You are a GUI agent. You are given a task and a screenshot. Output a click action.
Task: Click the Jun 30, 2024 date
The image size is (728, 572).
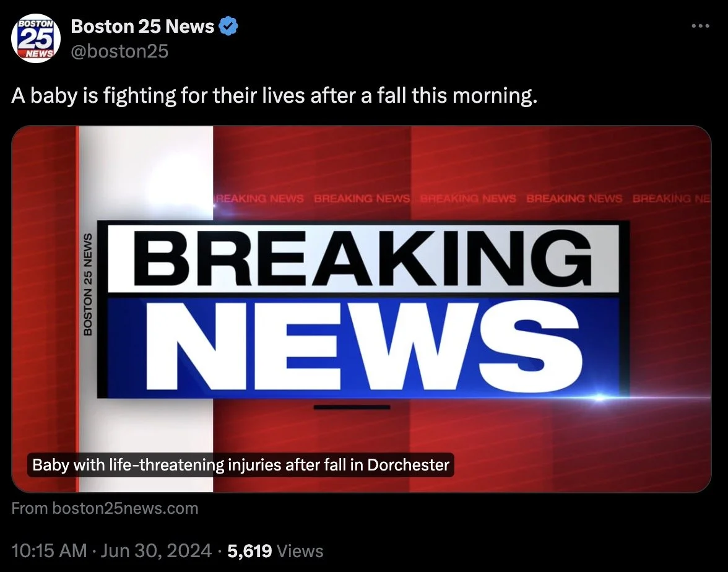[156, 551]
